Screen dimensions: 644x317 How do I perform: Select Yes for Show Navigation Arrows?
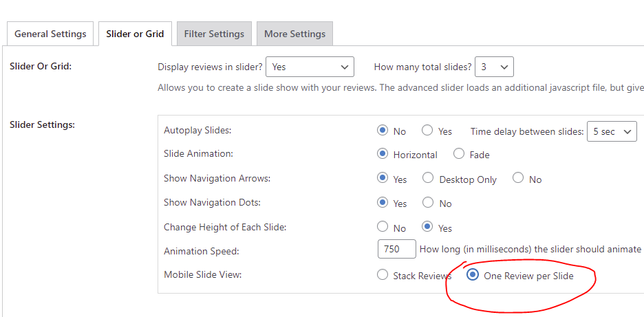[383, 178]
